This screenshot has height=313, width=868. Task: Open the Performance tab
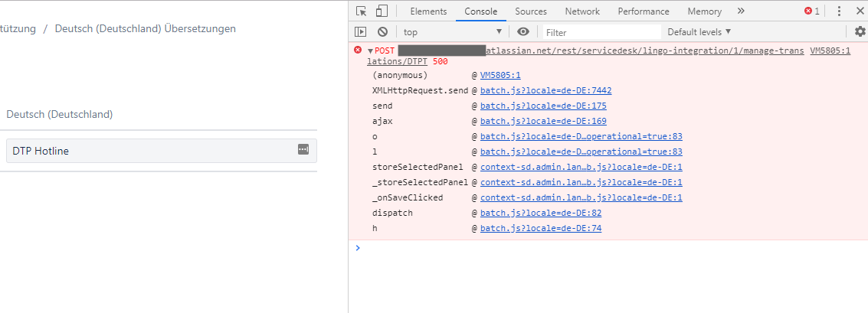point(644,11)
